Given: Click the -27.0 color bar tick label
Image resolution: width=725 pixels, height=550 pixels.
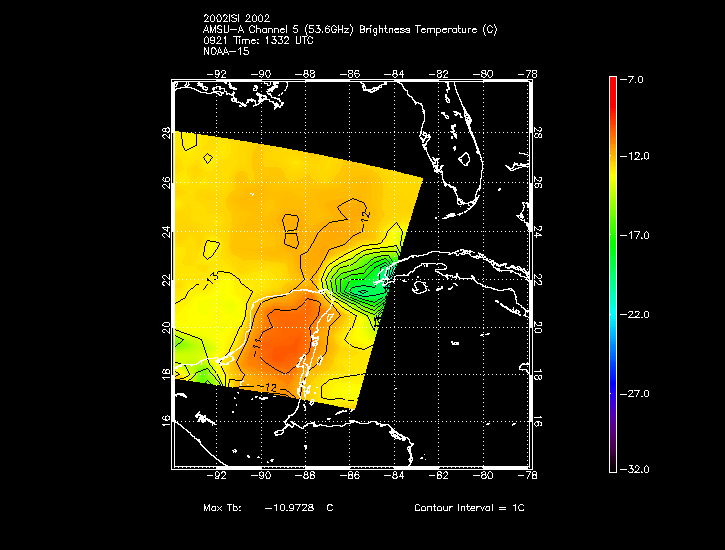Looking at the screenshot, I should point(634,394).
